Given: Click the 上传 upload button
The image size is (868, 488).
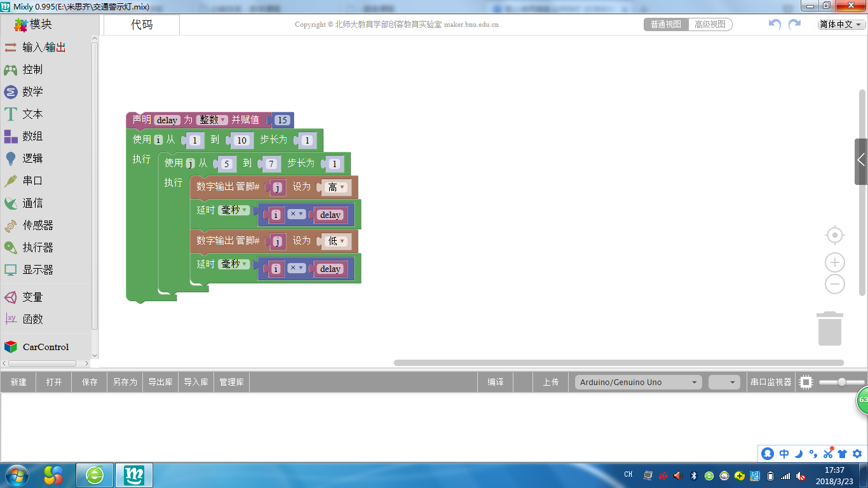Looking at the screenshot, I should [x=550, y=382].
